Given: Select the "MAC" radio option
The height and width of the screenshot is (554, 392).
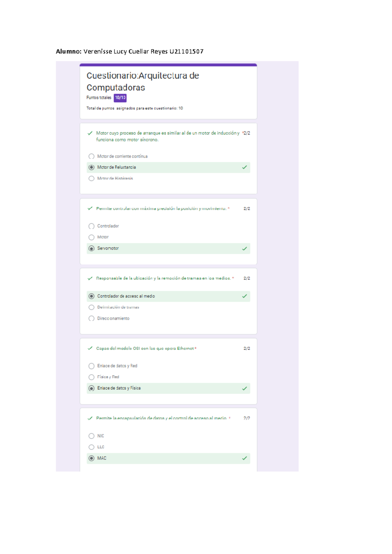Looking at the screenshot, I should [91, 458].
